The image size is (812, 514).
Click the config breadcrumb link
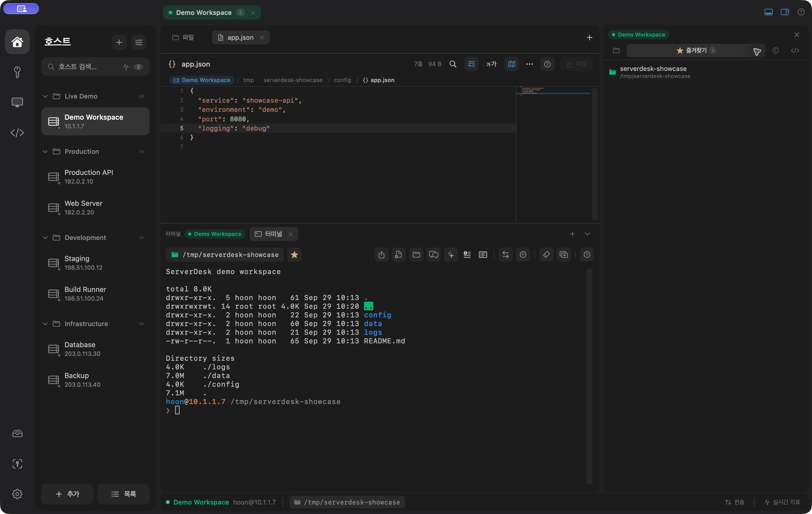tap(342, 80)
